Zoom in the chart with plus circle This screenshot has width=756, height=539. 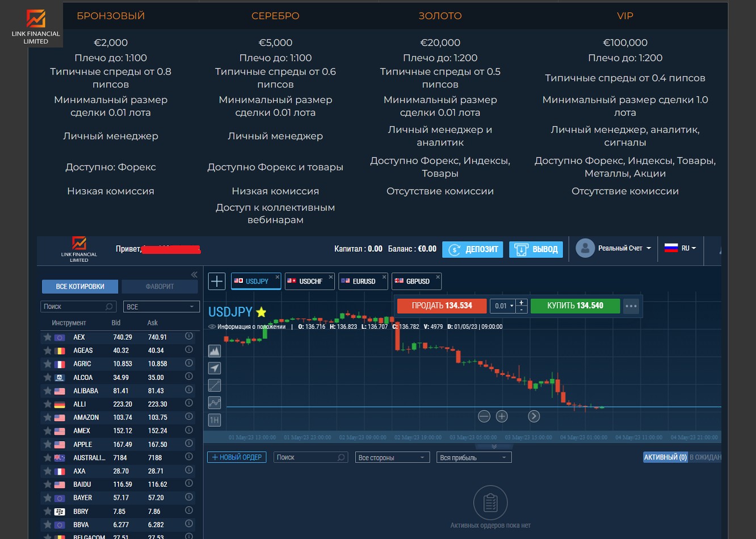[502, 416]
